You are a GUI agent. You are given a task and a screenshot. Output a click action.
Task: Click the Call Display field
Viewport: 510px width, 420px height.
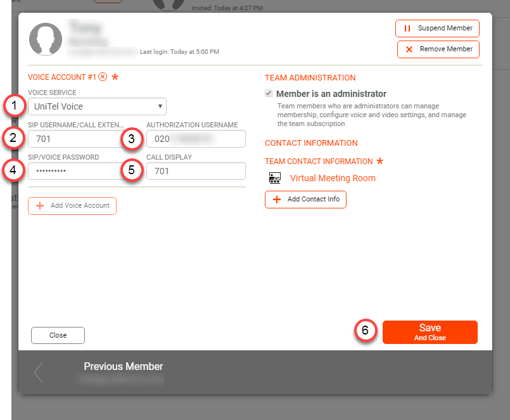coord(195,171)
